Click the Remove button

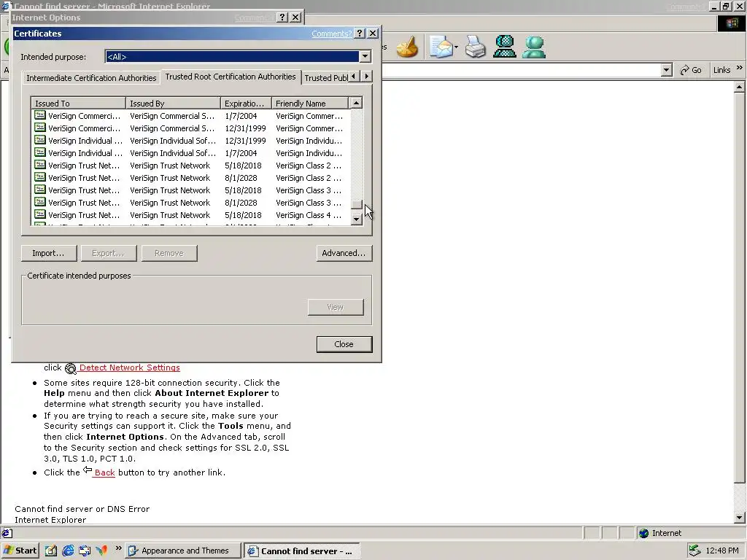click(x=169, y=253)
